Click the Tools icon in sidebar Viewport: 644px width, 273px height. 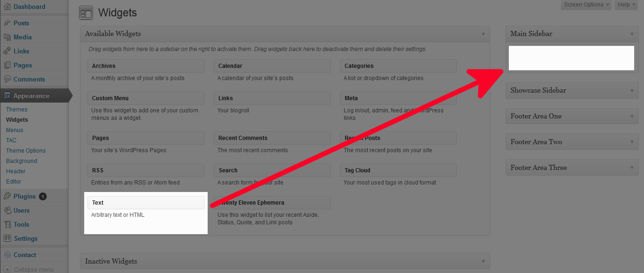tap(7, 224)
